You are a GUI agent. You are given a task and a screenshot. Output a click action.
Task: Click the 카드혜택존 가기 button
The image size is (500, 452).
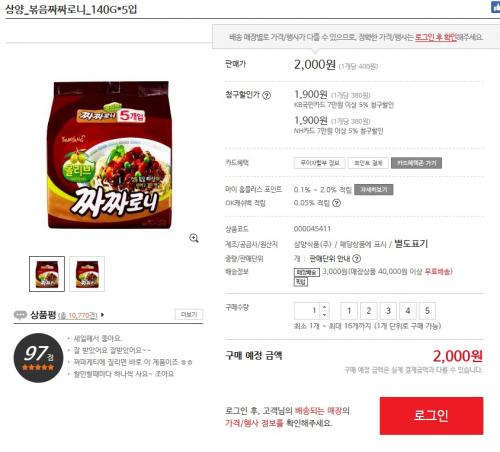(416, 163)
